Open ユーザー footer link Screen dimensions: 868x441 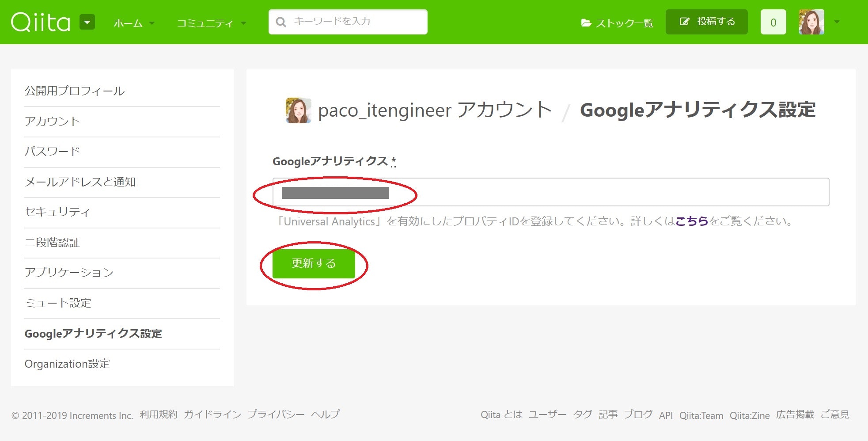click(x=548, y=415)
